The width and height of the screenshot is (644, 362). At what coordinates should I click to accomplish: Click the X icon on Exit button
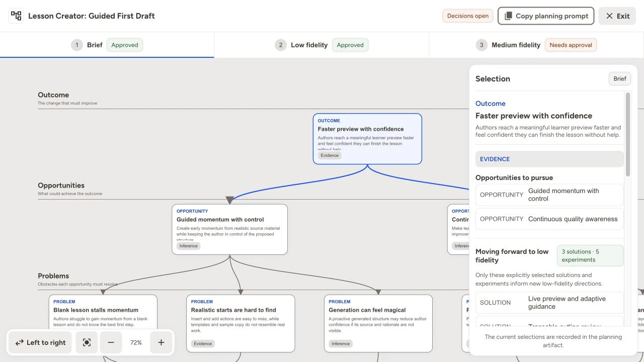(x=609, y=16)
